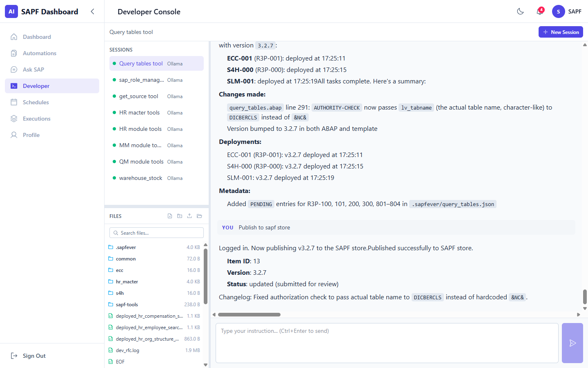Click the 'Status: updated (submitted for review)' line
This screenshot has height=368, width=588.
283,284
